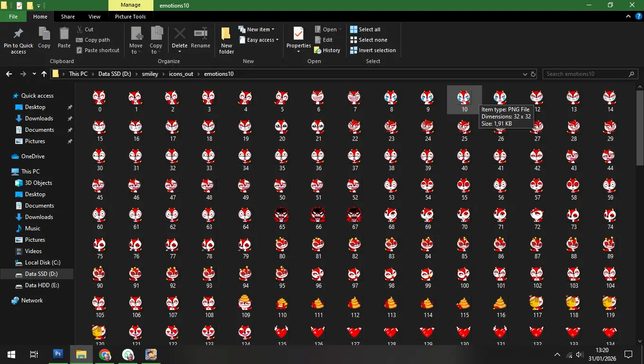Click the Search emotions10 field

click(590, 74)
